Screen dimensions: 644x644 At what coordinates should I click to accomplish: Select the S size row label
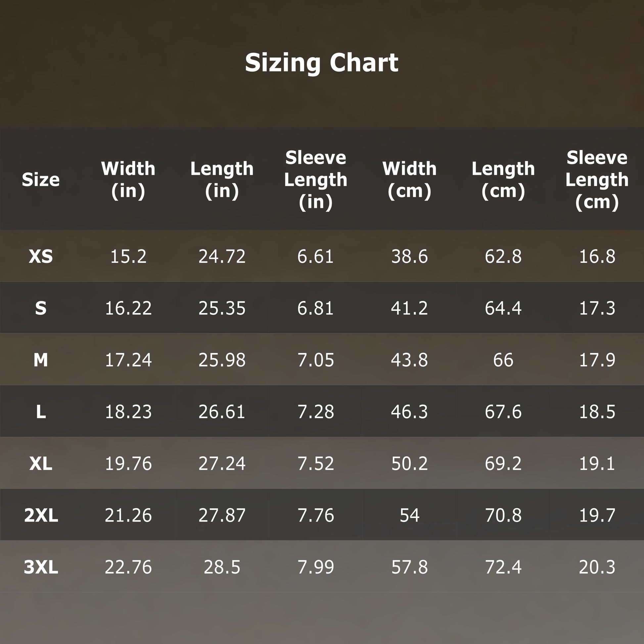point(41,308)
